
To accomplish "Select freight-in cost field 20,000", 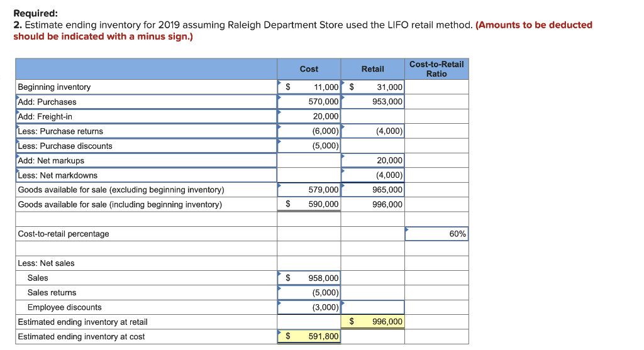I will coord(309,116).
